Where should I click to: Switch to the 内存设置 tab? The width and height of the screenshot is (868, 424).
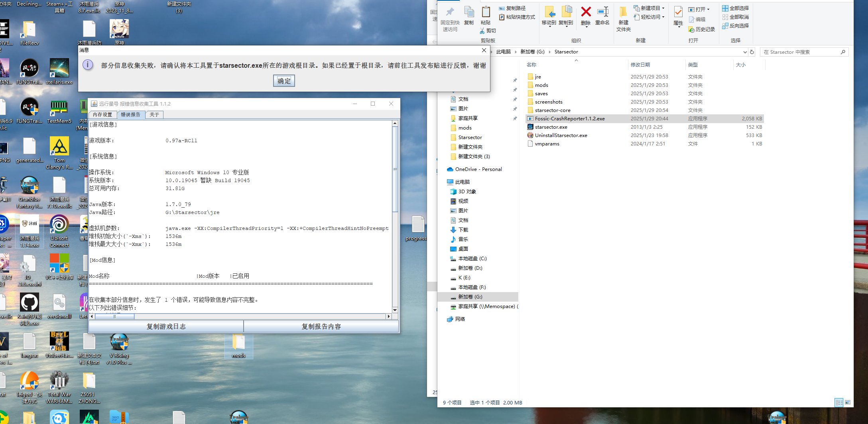102,115
